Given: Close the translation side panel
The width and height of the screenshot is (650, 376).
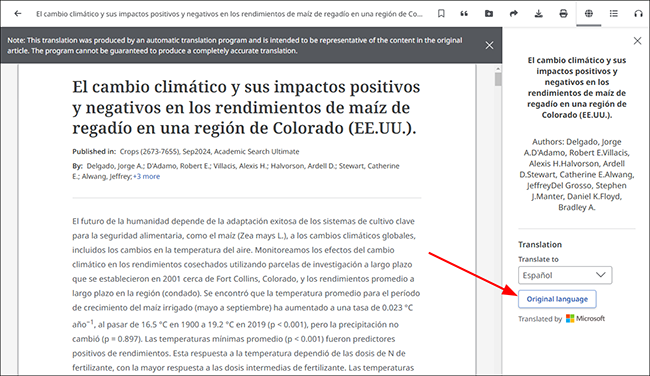Looking at the screenshot, I should 637,41.
